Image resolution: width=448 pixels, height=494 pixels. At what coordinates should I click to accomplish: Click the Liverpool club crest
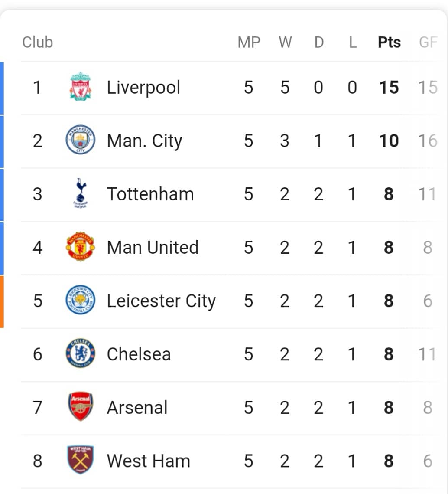coord(81,87)
